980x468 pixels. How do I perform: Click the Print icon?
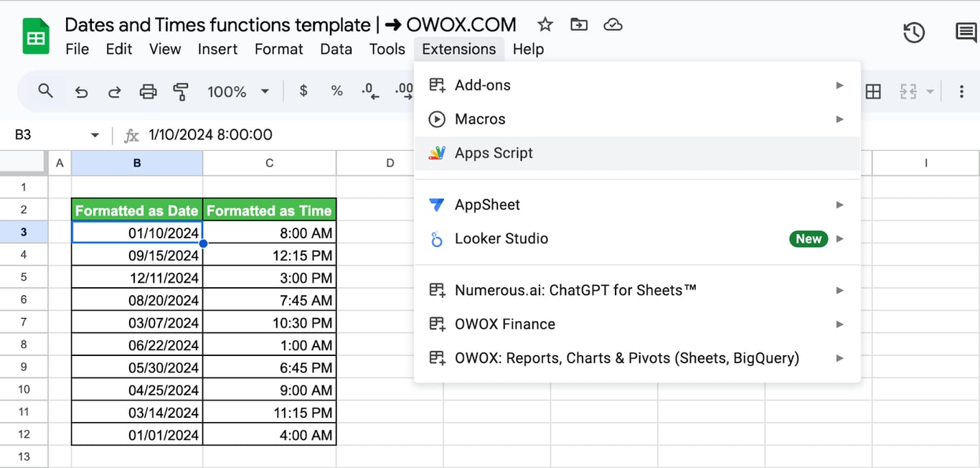point(148,92)
